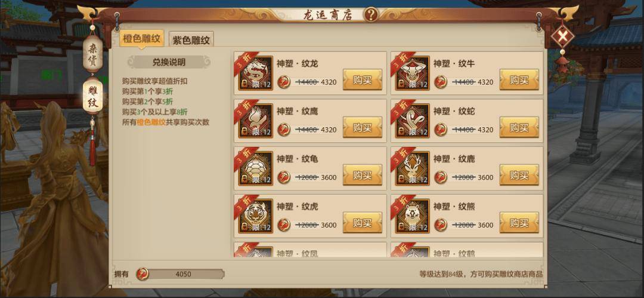Click the currency icon beside 拥有
The image size is (644, 298).
pyautogui.click(x=142, y=274)
